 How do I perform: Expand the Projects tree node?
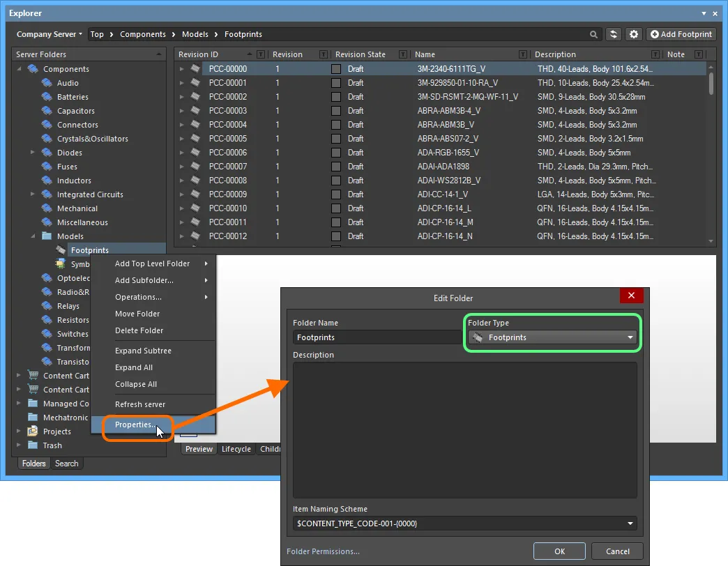(x=19, y=431)
